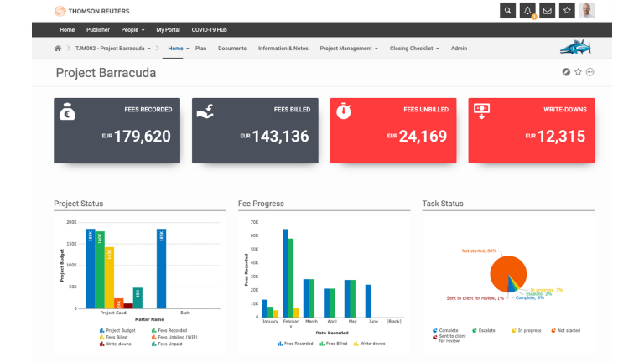Open the Information & Notes tab
This screenshot has height=362, width=644.
coord(283,49)
